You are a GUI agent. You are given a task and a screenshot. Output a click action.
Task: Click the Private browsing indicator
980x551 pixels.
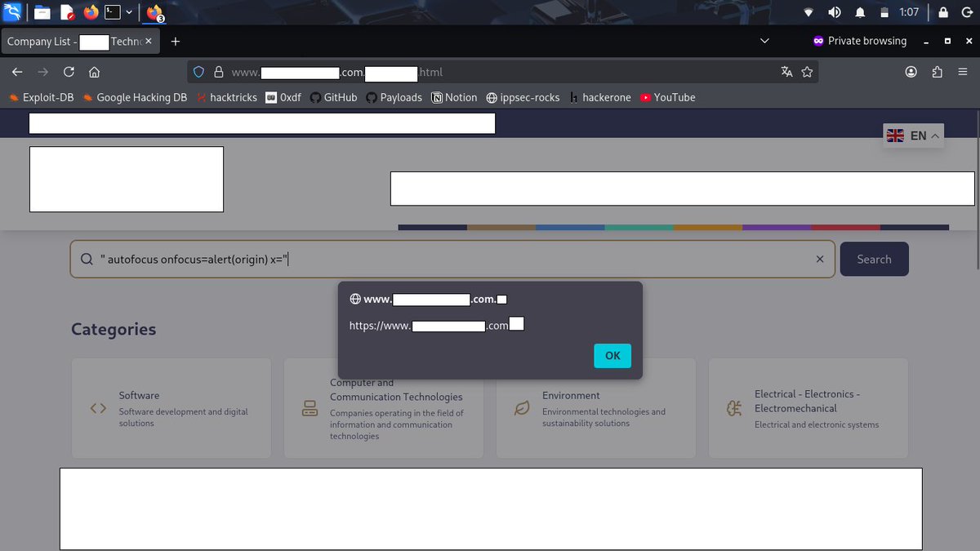(860, 41)
